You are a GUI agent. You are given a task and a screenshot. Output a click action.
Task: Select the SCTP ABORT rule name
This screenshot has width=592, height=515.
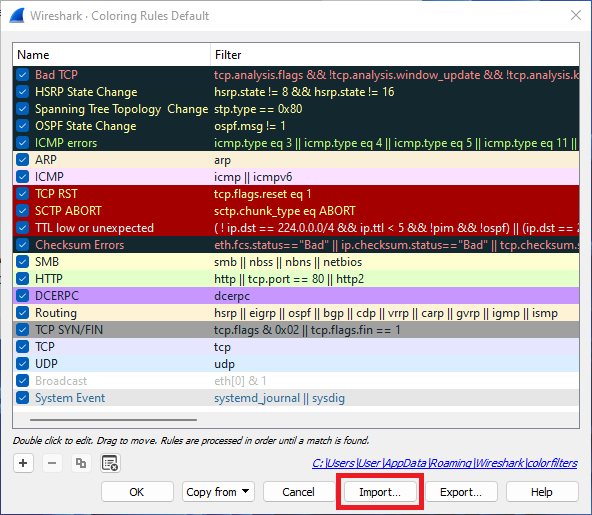point(68,211)
